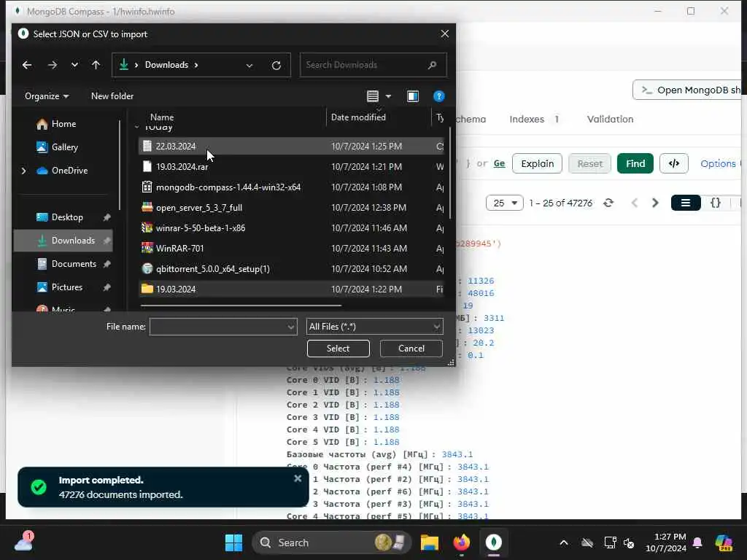Refresh the Downloads folder listing
Screen dimensions: 747x560
point(276,65)
